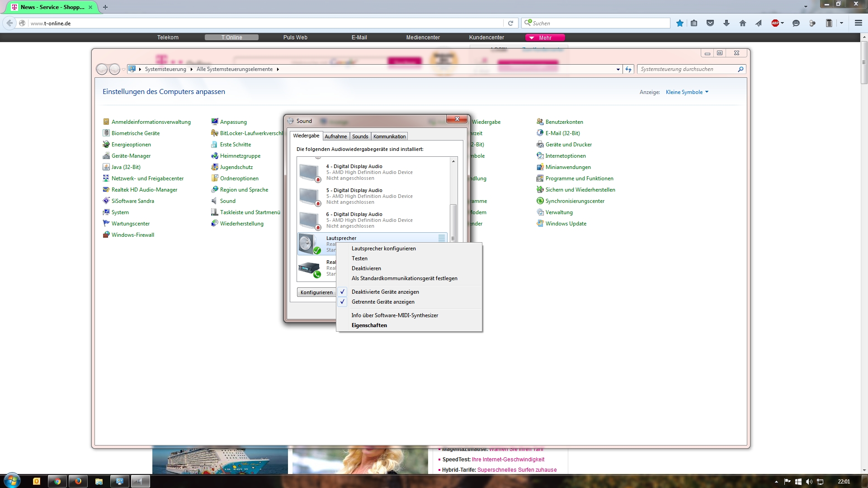Open the Firefox hamburger menu

point(858,23)
